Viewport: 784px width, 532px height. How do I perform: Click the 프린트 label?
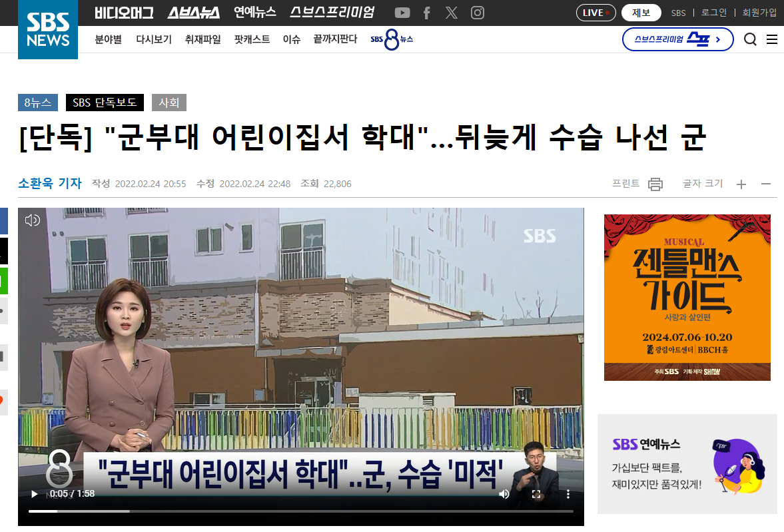[626, 184]
